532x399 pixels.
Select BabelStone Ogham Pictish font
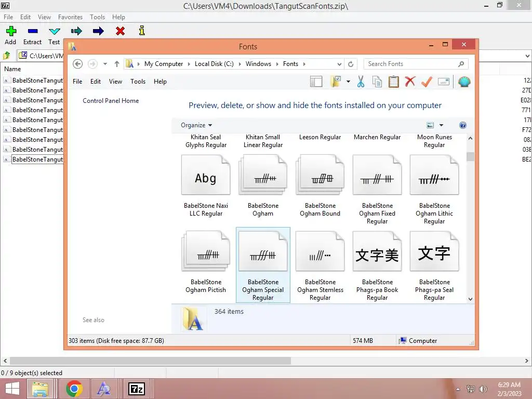tap(206, 262)
